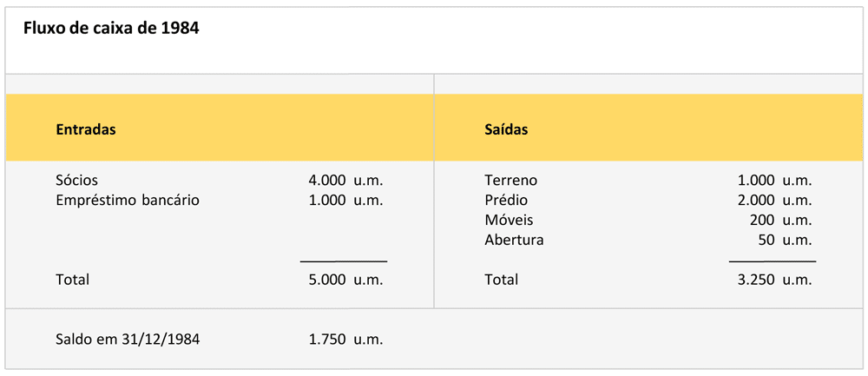
Task: Click the Abertura row label
Action: coord(514,240)
